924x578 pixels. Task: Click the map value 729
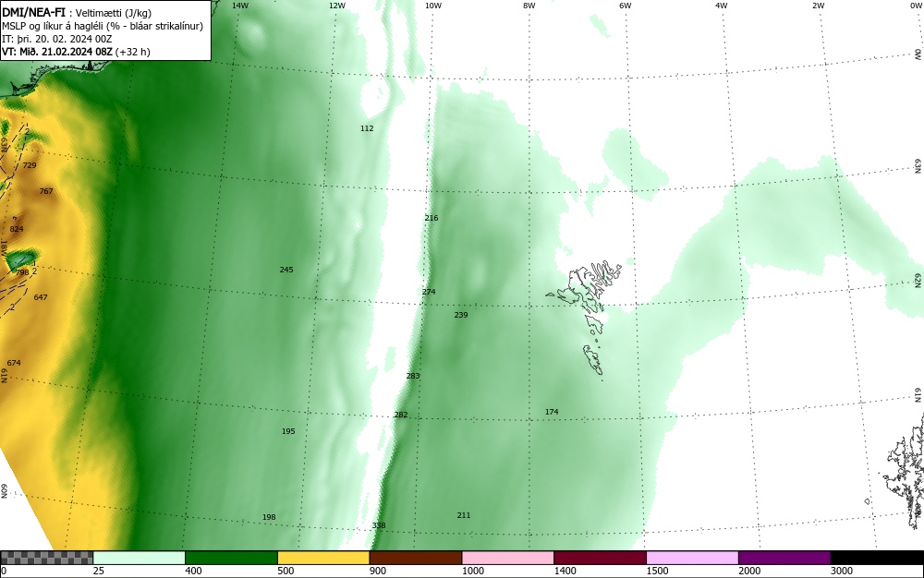[x=30, y=165]
